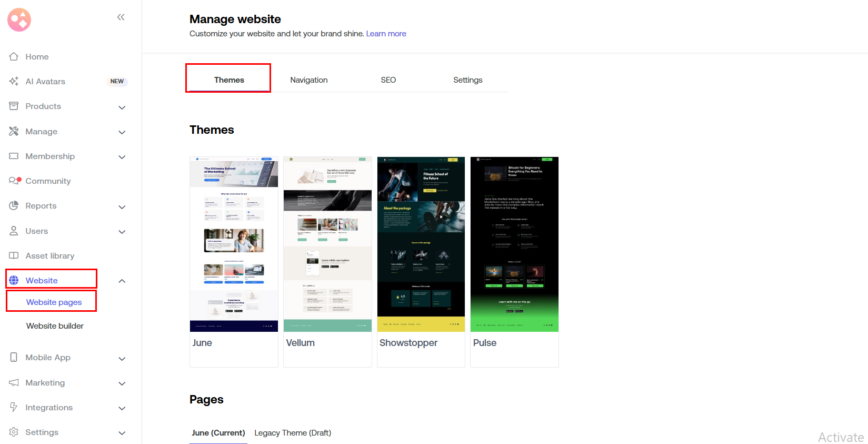Screen dimensions: 868x444
Task: Open Website builder in sidebar
Action: (x=55, y=326)
